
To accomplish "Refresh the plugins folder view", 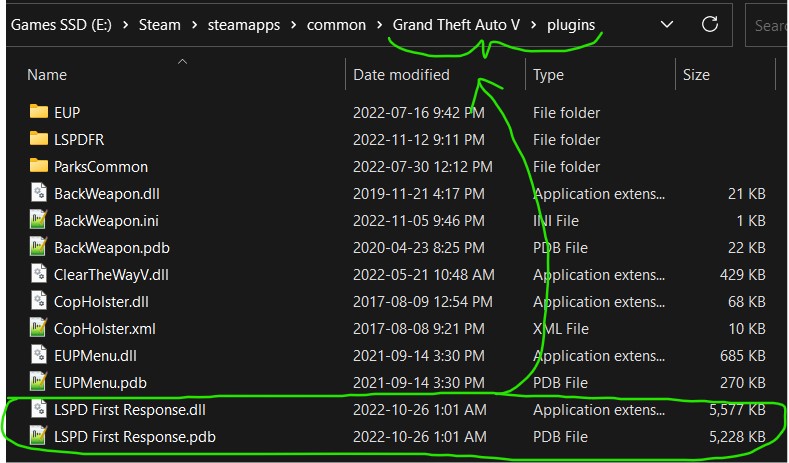I will [x=709, y=24].
